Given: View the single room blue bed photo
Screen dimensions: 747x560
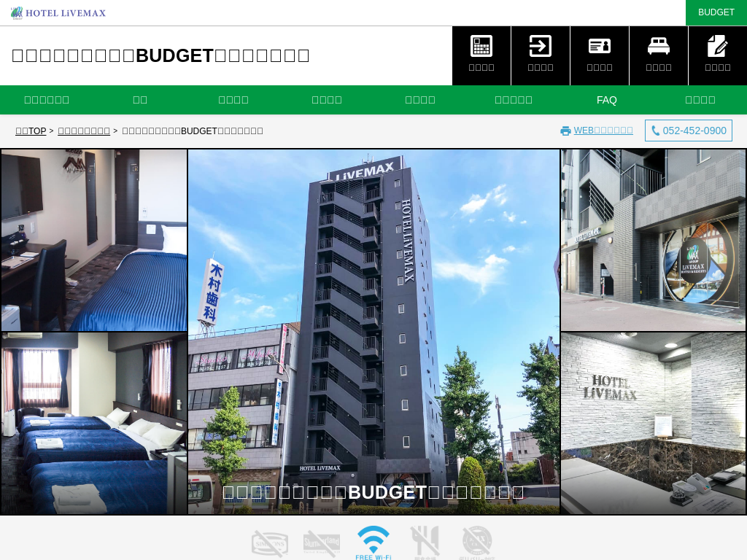Looking at the screenshot, I should pyautogui.click(x=94, y=240).
